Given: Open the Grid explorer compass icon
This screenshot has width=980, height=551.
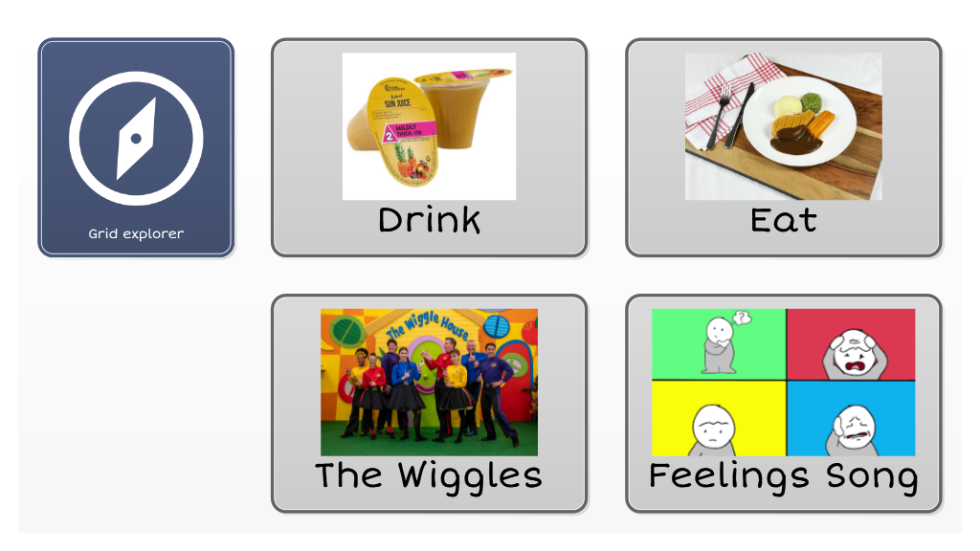Looking at the screenshot, I should [136, 138].
